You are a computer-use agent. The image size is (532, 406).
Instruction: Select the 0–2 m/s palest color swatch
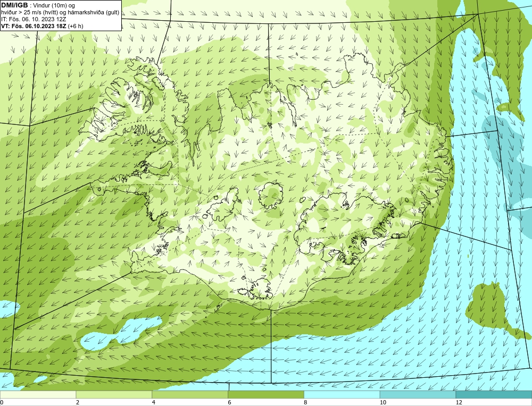pyautogui.click(x=38, y=395)
